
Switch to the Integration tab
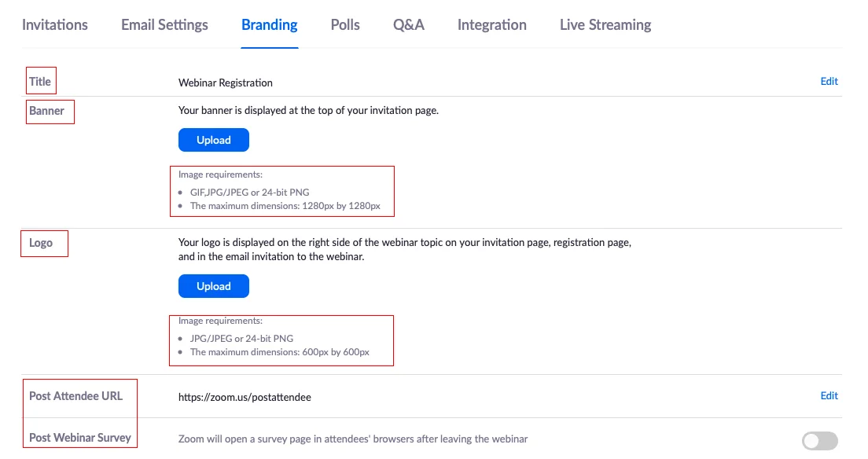491,24
